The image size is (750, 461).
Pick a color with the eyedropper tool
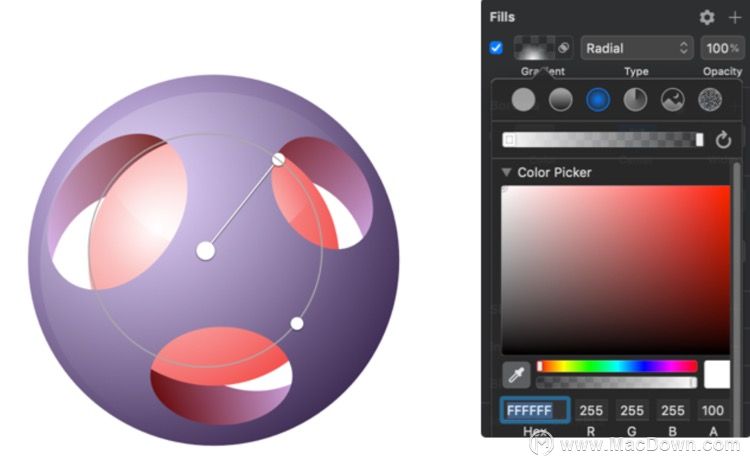(x=516, y=375)
